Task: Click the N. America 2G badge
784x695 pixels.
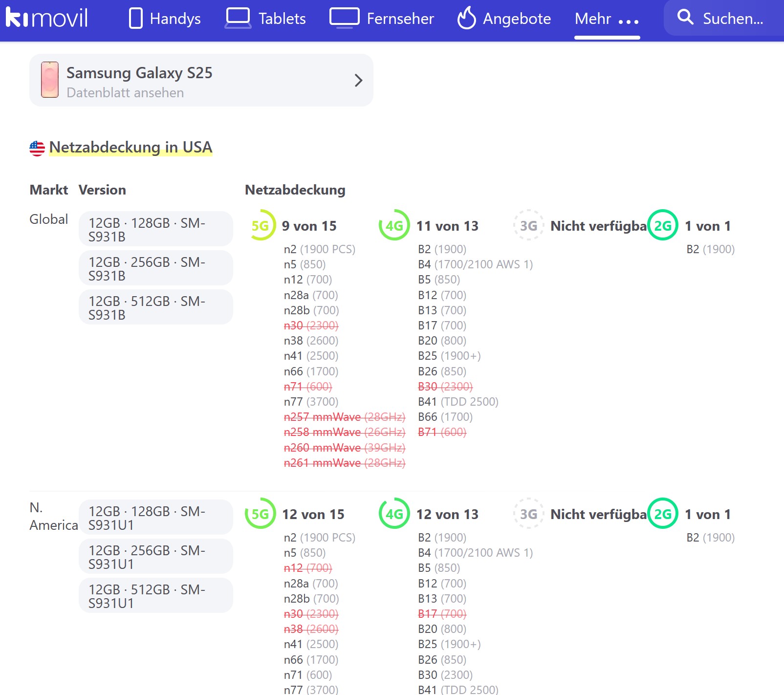Action: click(x=663, y=514)
